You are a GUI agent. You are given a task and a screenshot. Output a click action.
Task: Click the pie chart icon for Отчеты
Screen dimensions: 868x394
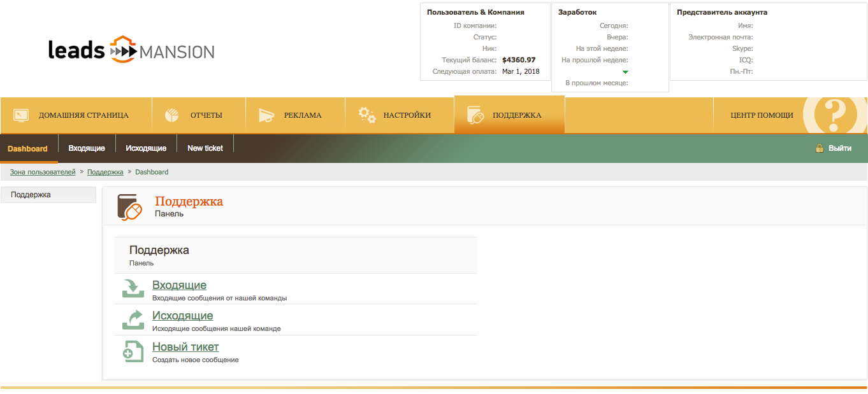(x=171, y=115)
